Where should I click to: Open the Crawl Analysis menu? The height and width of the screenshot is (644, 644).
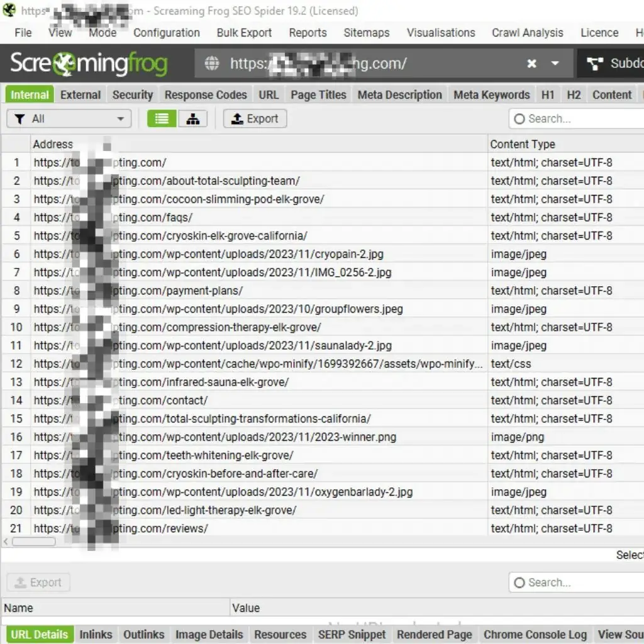click(x=528, y=33)
